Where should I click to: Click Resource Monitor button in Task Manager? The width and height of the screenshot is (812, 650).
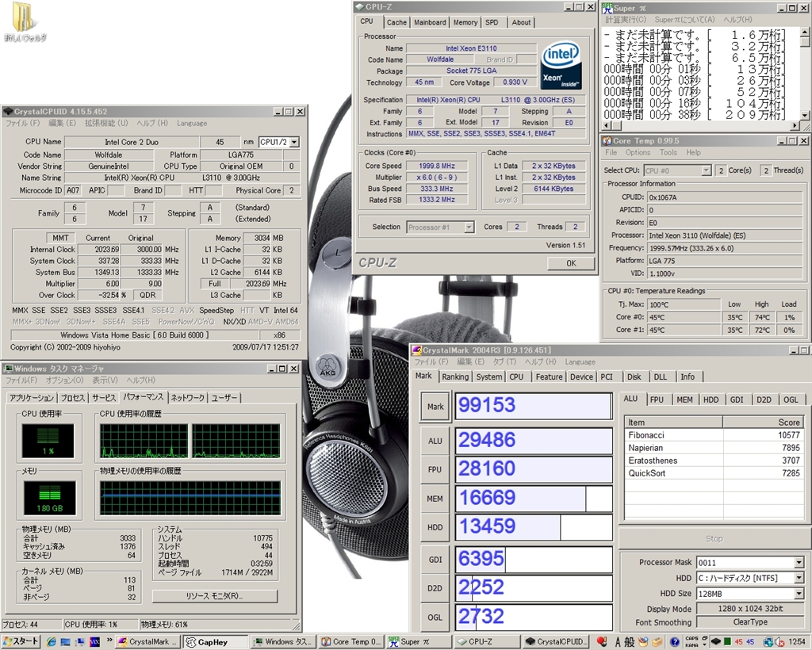[x=214, y=595]
